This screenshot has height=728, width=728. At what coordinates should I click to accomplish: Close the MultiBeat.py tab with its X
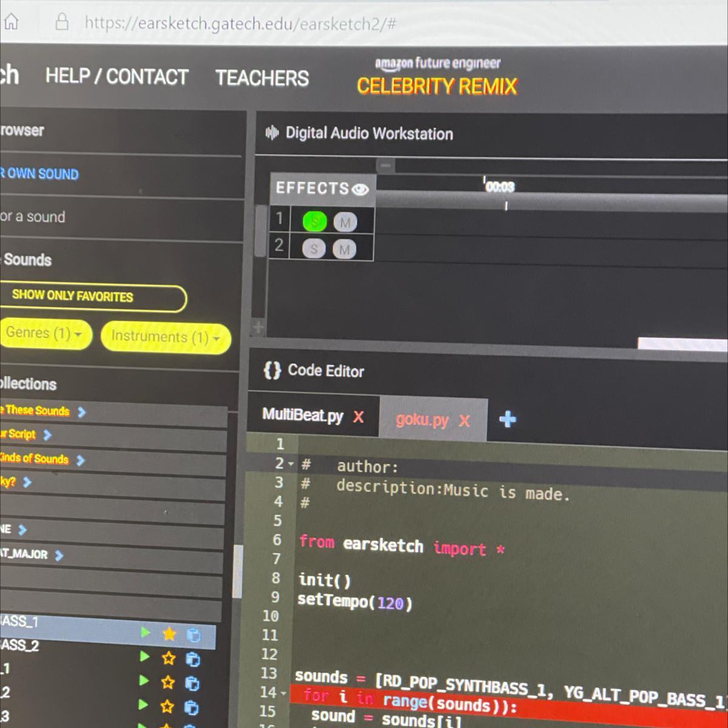coord(359,417)
